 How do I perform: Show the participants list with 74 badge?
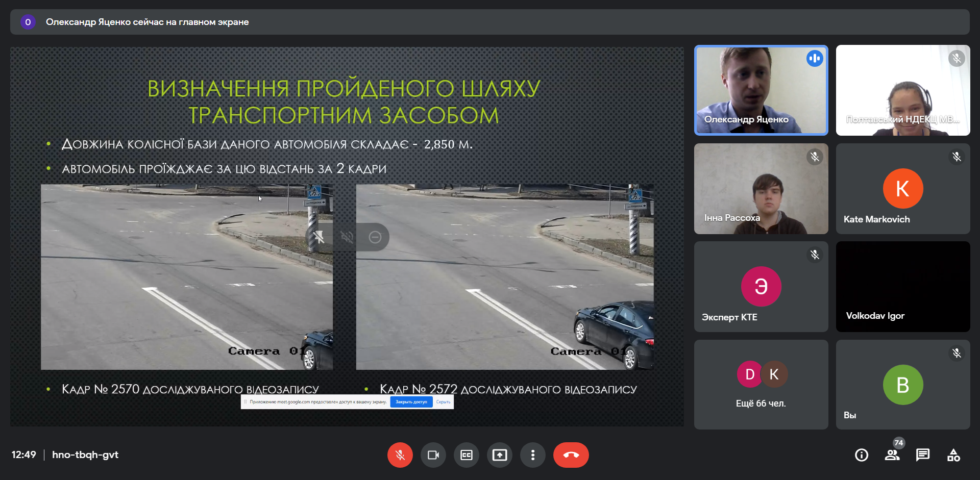(892, 455)
